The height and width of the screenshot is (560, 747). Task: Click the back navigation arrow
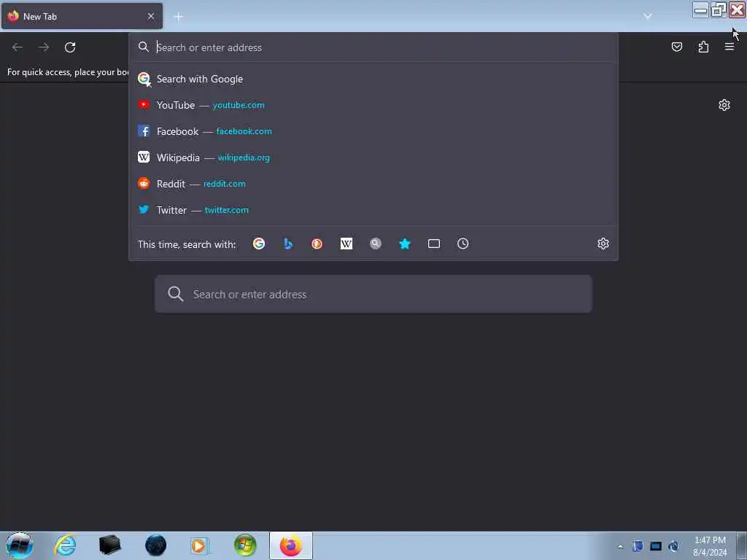18,47
